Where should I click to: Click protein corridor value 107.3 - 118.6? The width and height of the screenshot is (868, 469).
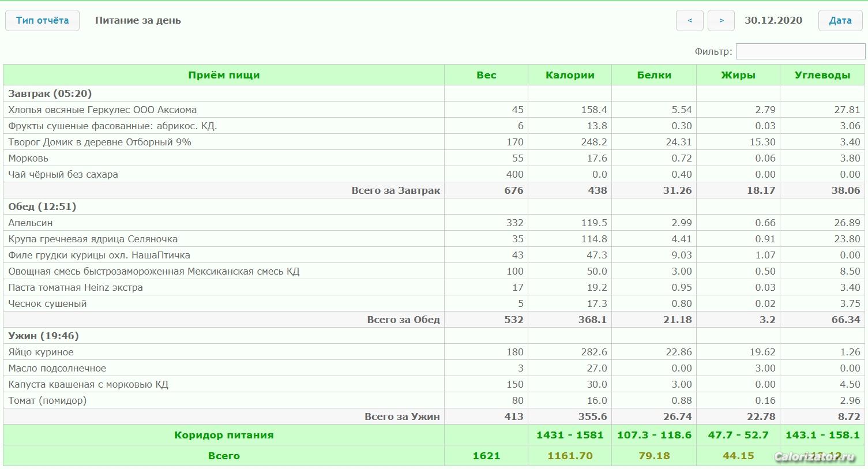click(654, 435)
